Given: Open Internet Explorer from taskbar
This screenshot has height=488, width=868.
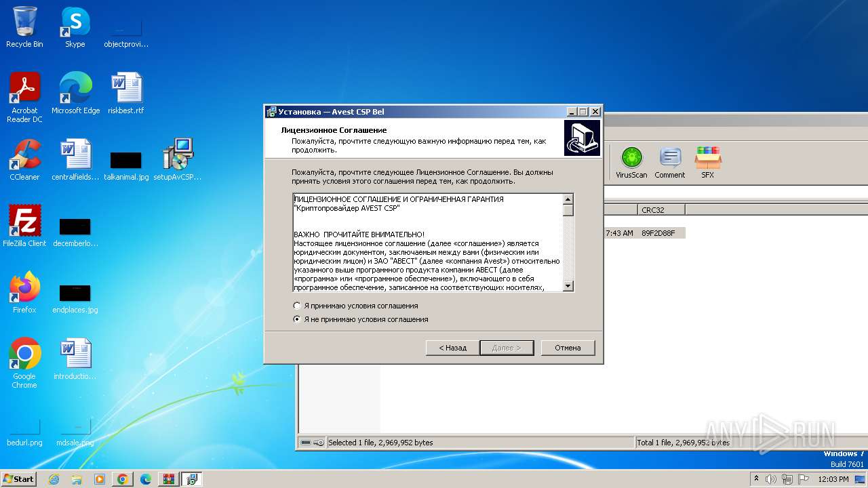Looking at the screenshot, I should pyautogui.click(x=54, y=479).
